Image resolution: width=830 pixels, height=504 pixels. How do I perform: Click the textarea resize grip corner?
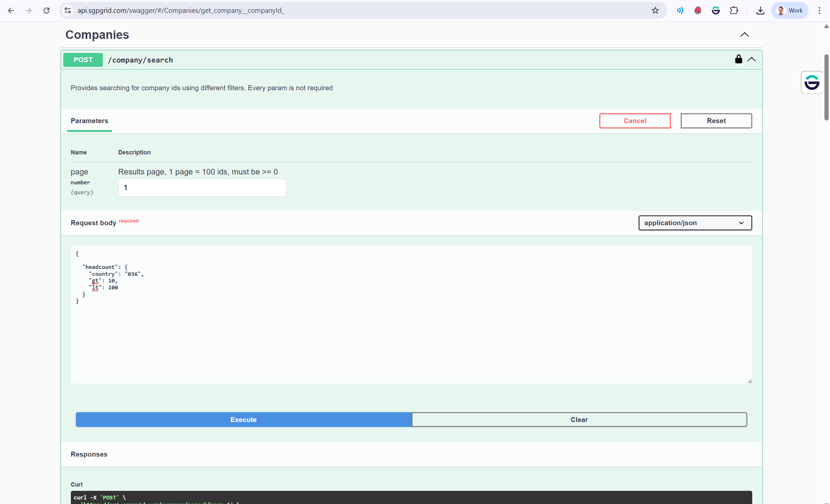(750, 381)
